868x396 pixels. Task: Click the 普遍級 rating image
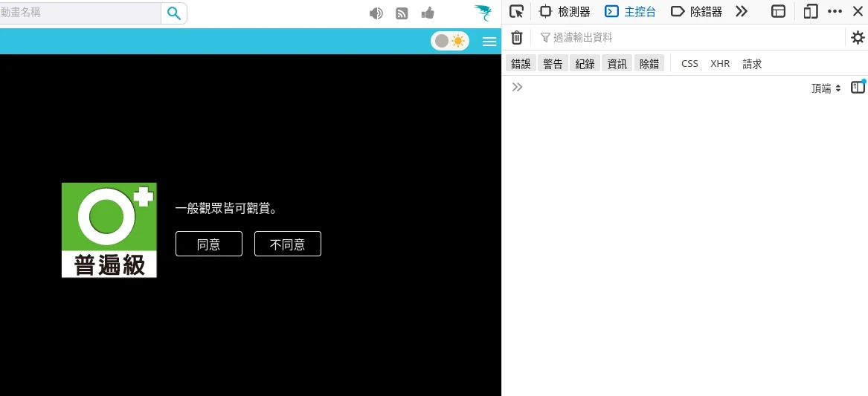[109, 230]
